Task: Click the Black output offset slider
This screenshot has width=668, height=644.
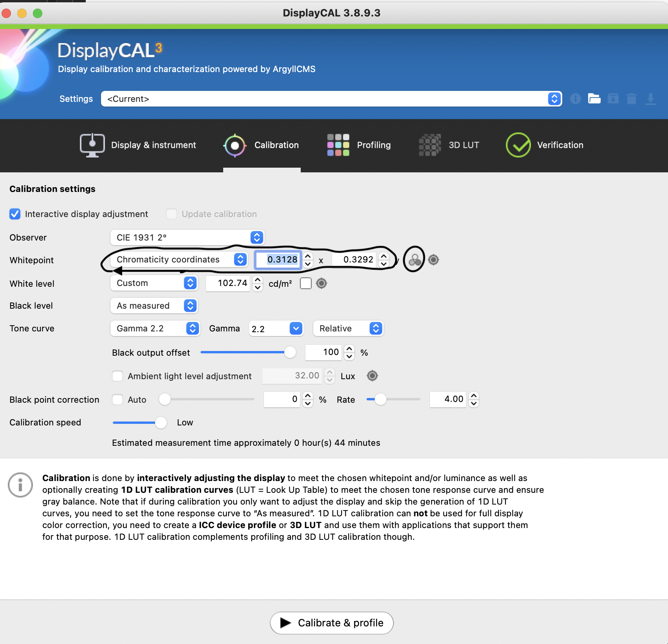Action: coord(248,353)
